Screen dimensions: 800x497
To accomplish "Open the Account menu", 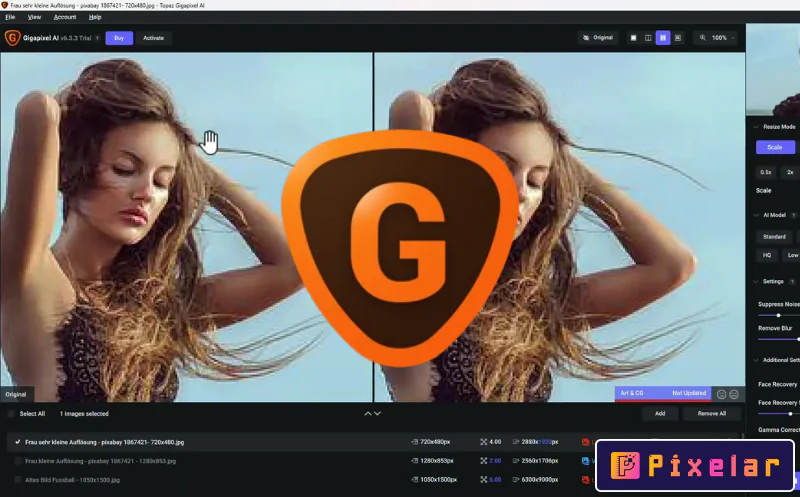I will click(x=65, y=17).
